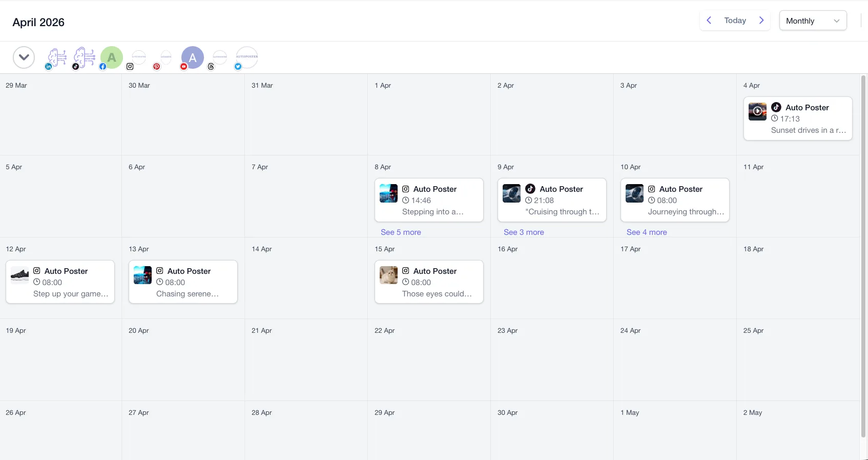Viewport: 868px width, 460px height.
Task: Select the LinkedIn account avatar
Action: 56,57
